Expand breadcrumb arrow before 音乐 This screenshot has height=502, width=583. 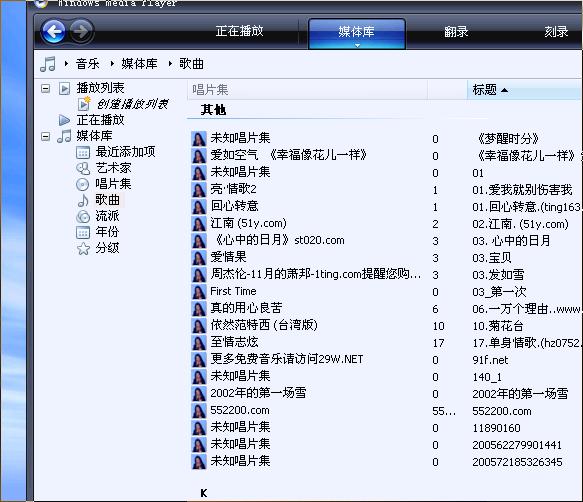(x=66, y=64)
